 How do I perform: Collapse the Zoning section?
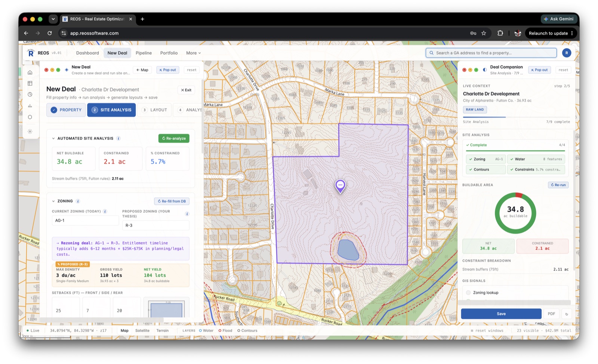[53, 201]
